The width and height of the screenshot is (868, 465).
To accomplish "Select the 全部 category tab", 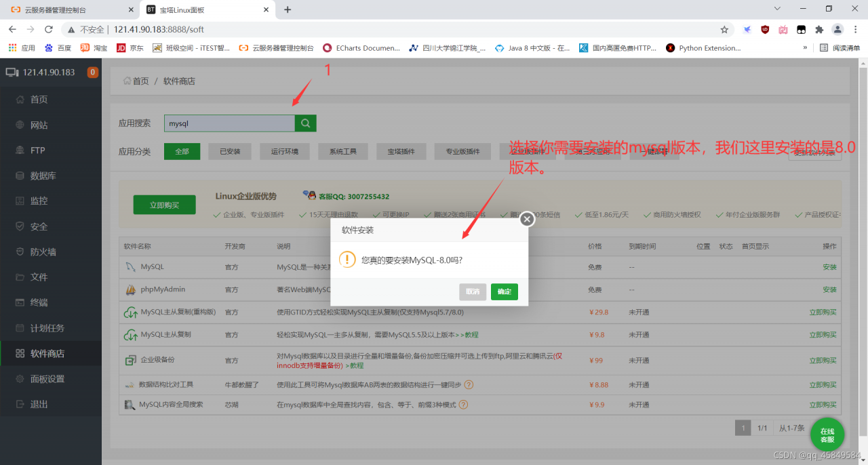I will click(x=182, y=151).
